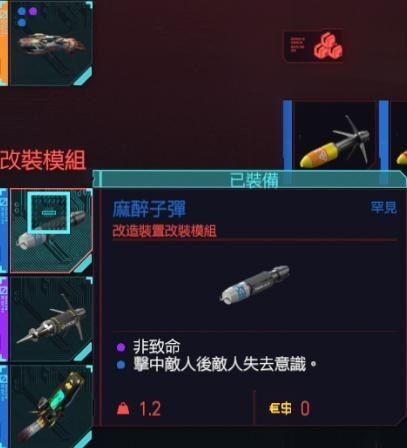Click the eurodollar currency icon
The width and height of the screenshot is (407, 448).
280,408
